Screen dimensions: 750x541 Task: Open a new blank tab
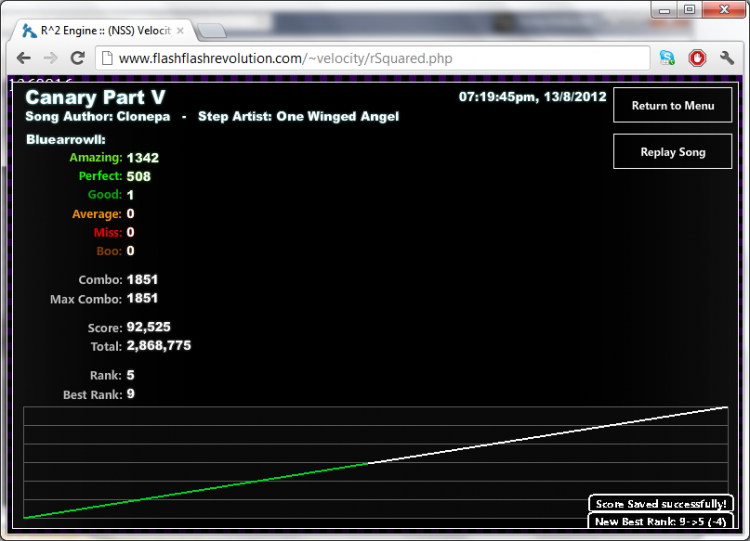coord(211,31)
